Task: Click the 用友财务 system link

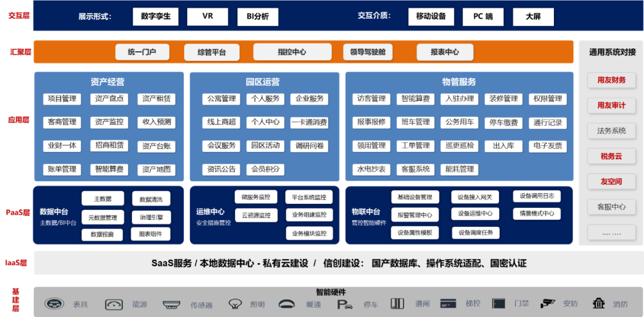Action: tap(611, 80)
